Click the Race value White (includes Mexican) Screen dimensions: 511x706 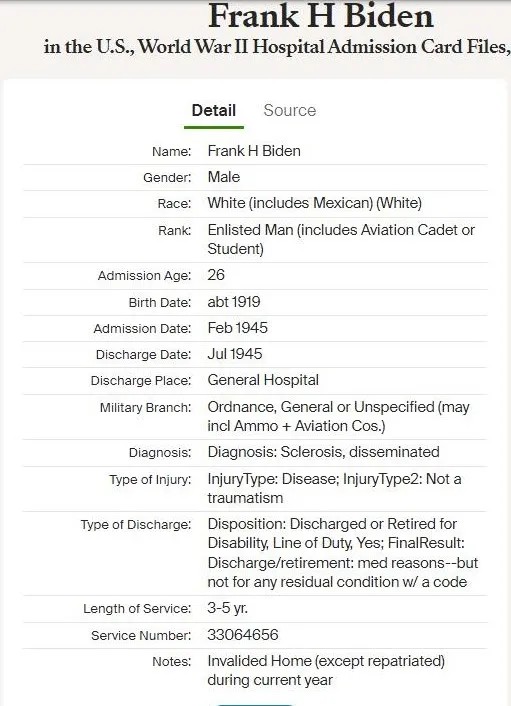tap(315, 203)
